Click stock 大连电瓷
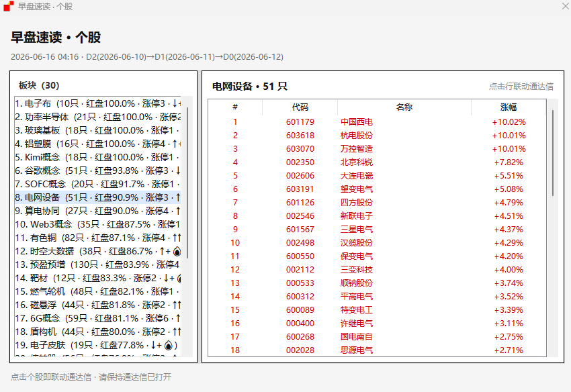The width and height of the screenshot is (571, 392). (x=357, y=176)
